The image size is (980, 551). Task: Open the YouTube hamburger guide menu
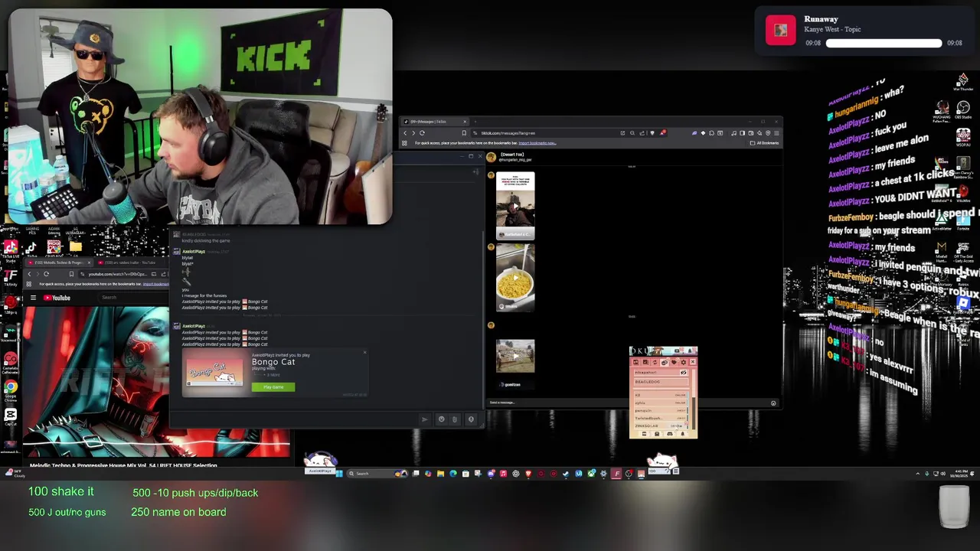coord(33,298)
